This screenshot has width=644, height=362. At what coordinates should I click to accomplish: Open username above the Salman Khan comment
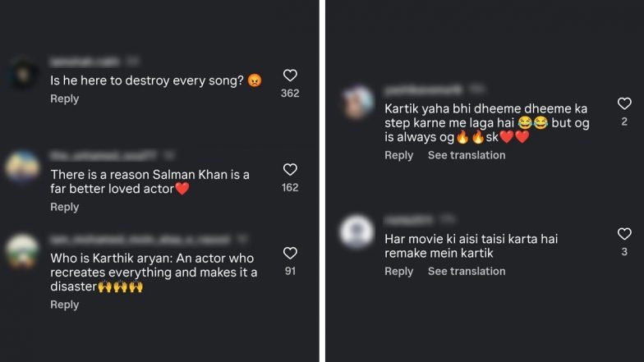(x=90, y=154)
